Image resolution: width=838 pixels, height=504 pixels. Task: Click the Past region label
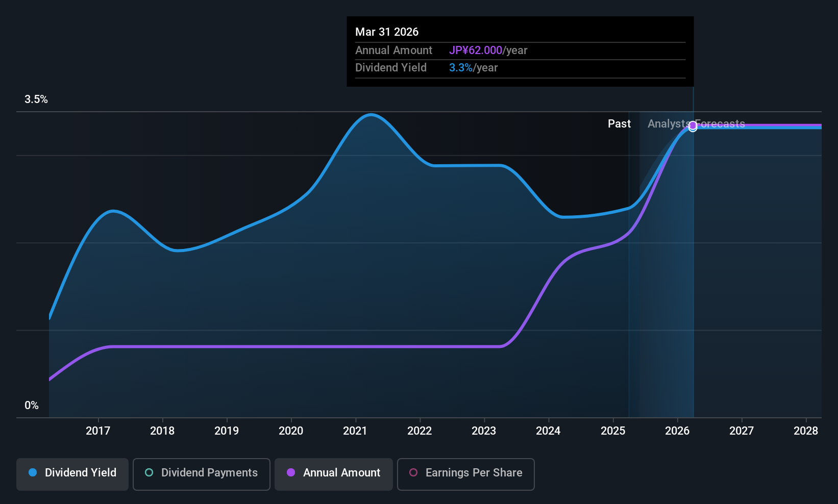[x=619, y=124]
